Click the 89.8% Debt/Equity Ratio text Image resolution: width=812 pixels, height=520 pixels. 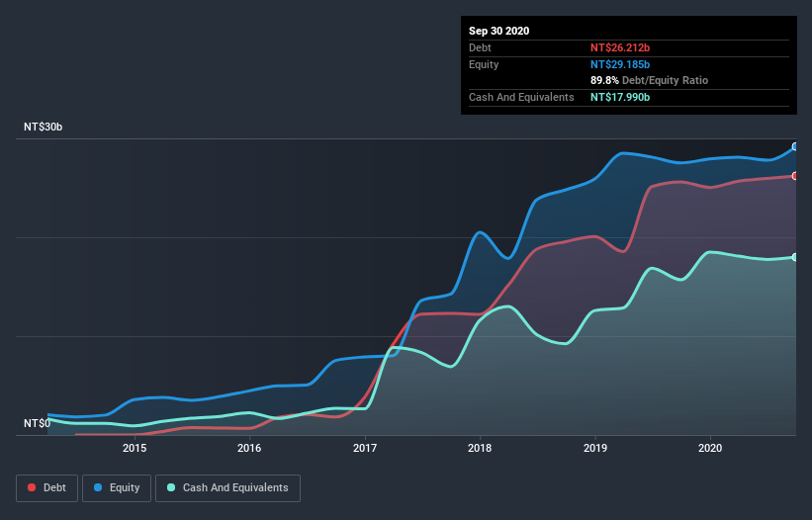coord(649,80)
